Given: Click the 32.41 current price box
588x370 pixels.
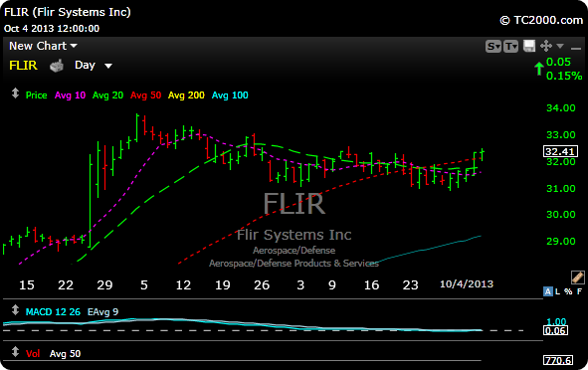Looking at the screenshot, I should (561, 151).
